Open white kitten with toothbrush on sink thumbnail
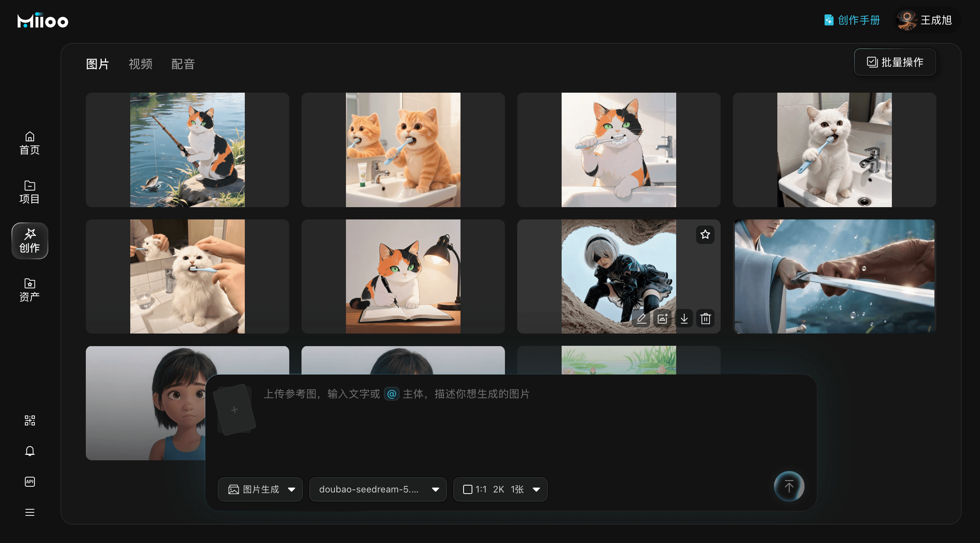The width and height of the screenshot is (980, 543). point(834,150)
